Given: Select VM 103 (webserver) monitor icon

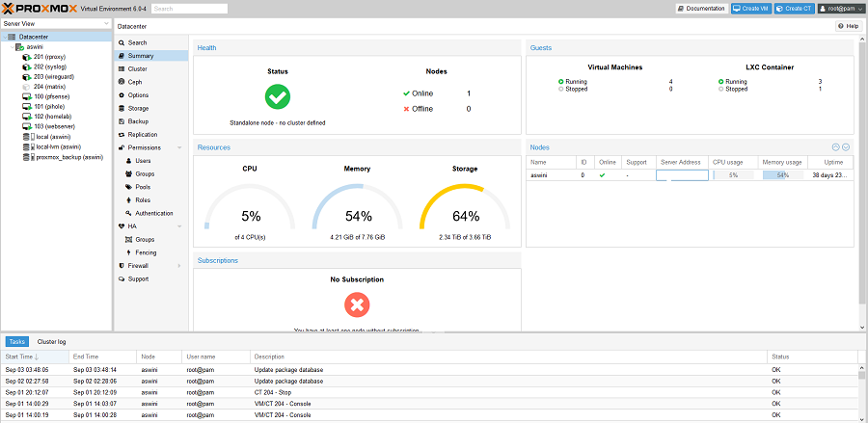Looking at the screenshot, I should pyautogui.click(x=26, y=126).
